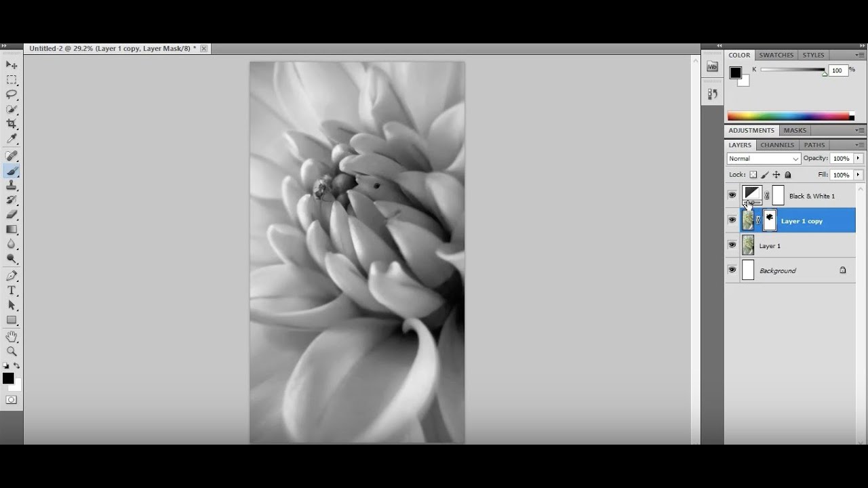Select the Quick Selection tool
This screenshot has height=488, width=868.
[x=12, y=109]
